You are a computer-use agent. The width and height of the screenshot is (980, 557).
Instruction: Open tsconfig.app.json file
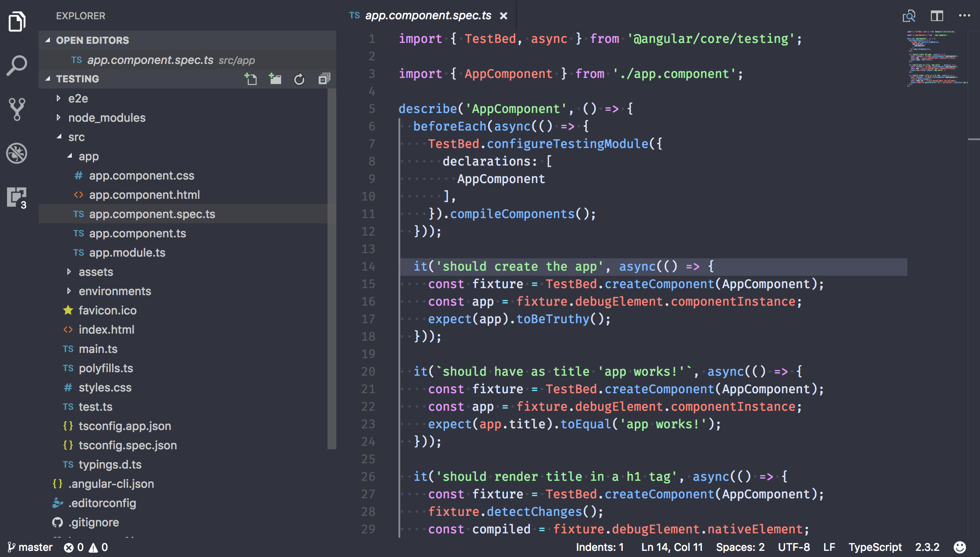(187, 426)
